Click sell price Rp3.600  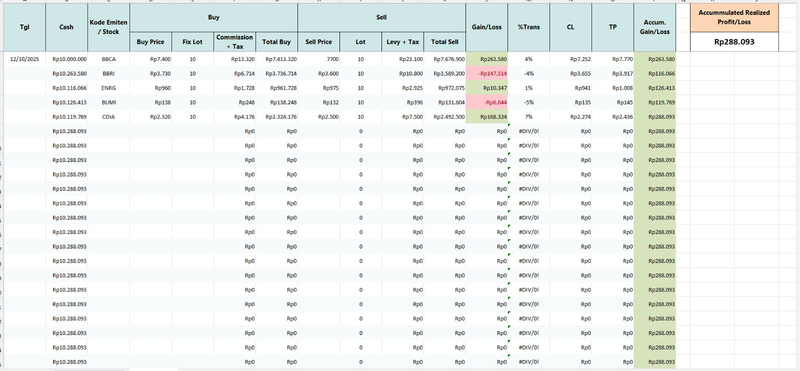318,73
